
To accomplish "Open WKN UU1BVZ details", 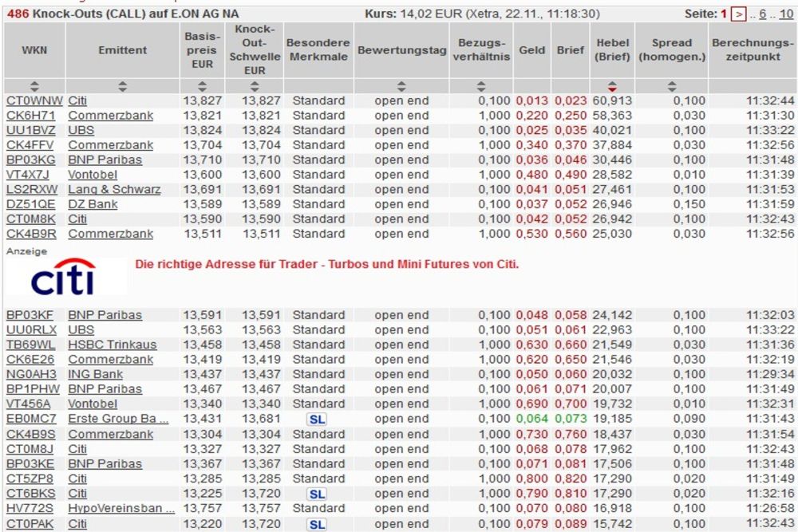I will tap(30, 130).
